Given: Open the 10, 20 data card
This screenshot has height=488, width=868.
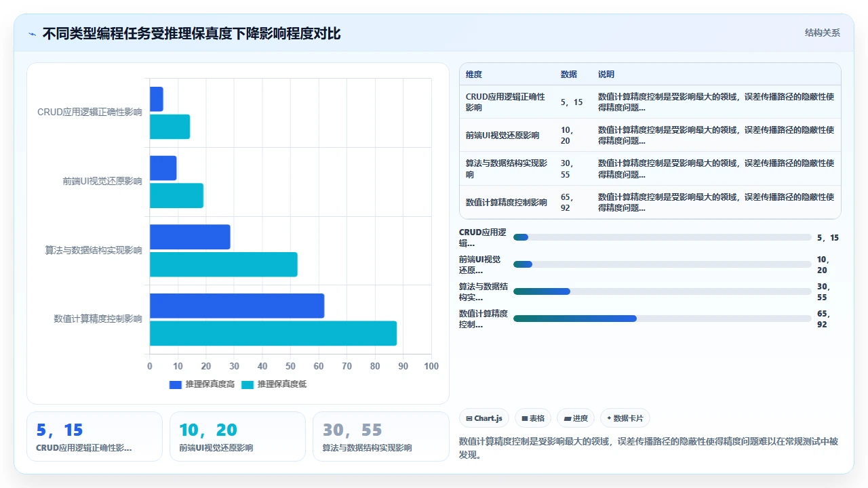Looking at the screenshot, I should [x=237, y=436].
